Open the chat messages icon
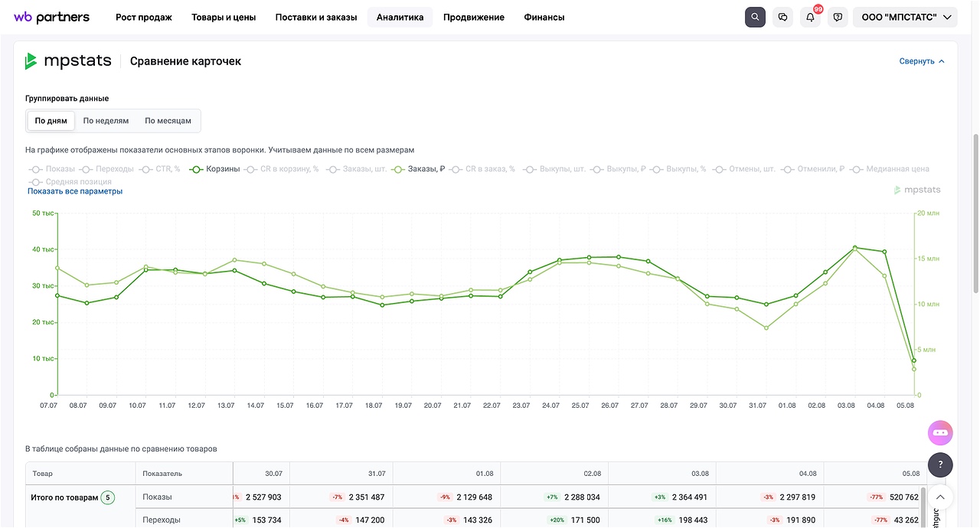The image size is (980, 528). coord(782,17)
